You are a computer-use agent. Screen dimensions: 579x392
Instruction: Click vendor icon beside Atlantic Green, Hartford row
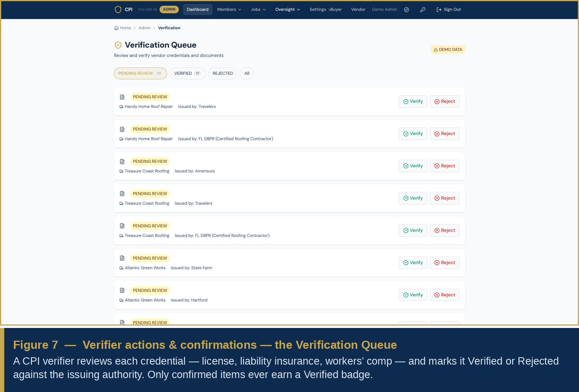[x=122, y=300]
